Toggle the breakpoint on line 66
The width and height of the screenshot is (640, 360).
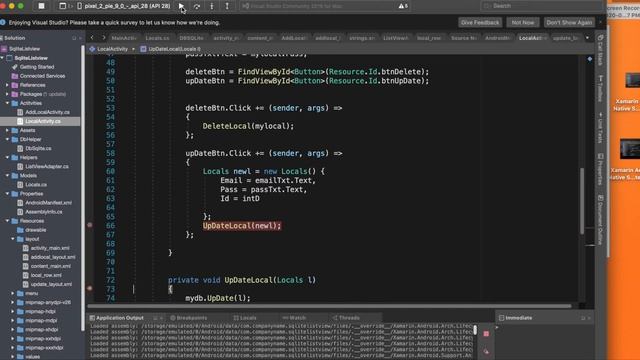pos(90,225)
